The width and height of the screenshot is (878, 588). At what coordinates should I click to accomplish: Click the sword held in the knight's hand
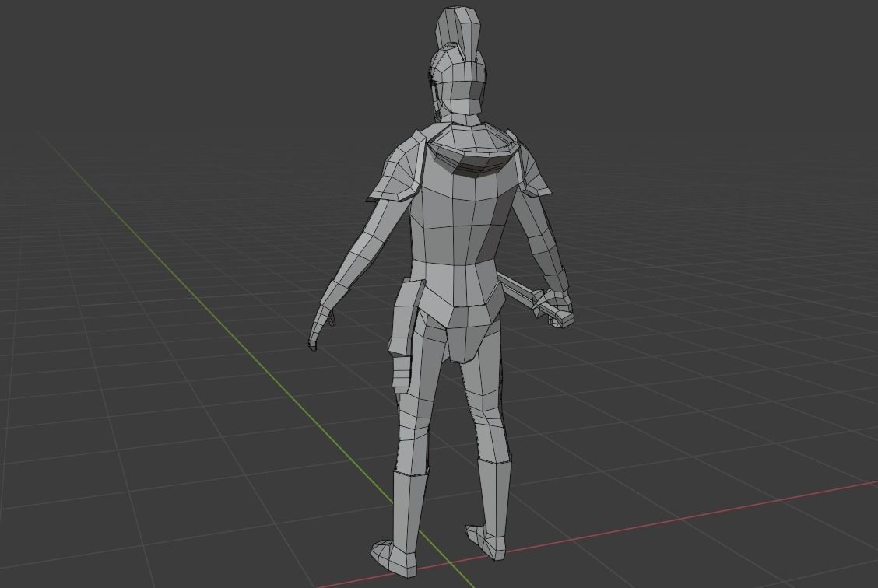(x=535, y=302)
